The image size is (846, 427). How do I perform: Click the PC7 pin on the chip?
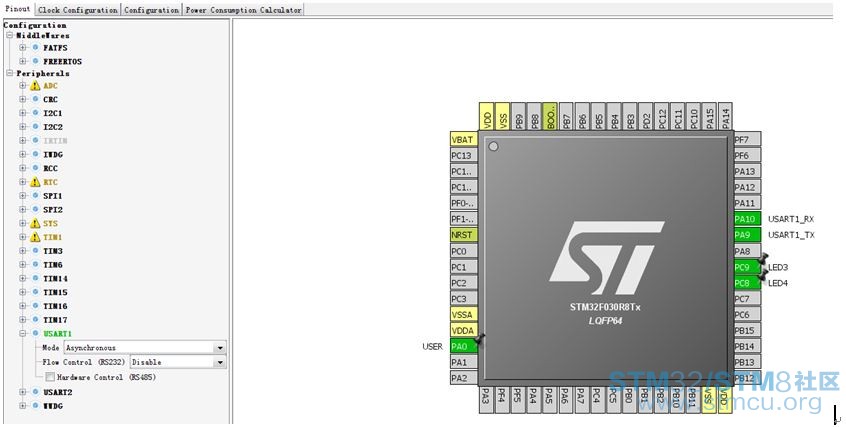click(747, 299)
